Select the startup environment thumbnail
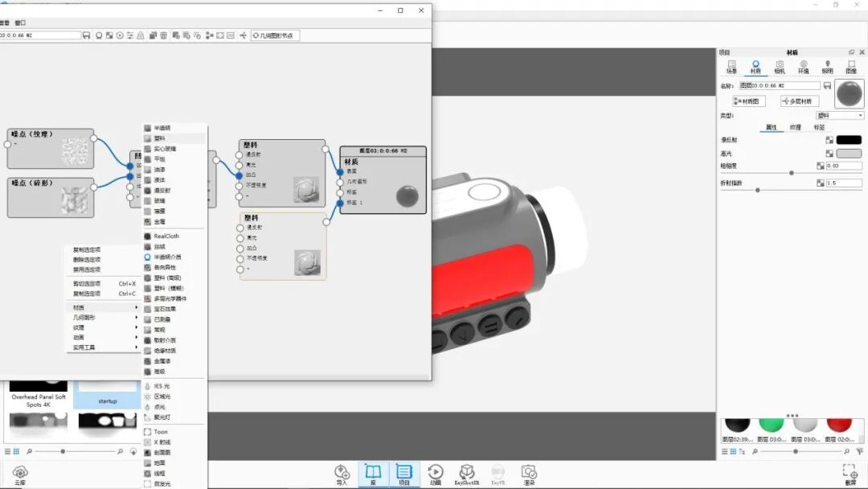This screenshot has width=868, height=489. (x=107, y=394)
